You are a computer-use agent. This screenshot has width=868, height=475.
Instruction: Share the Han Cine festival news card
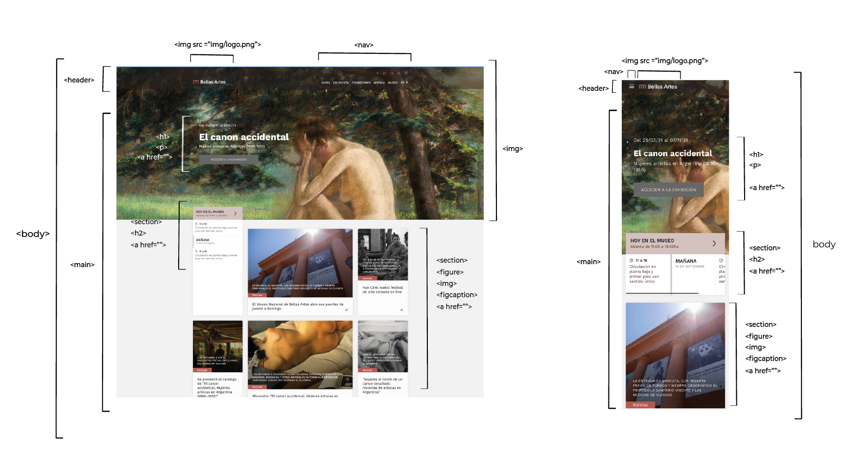click(401, 310)
